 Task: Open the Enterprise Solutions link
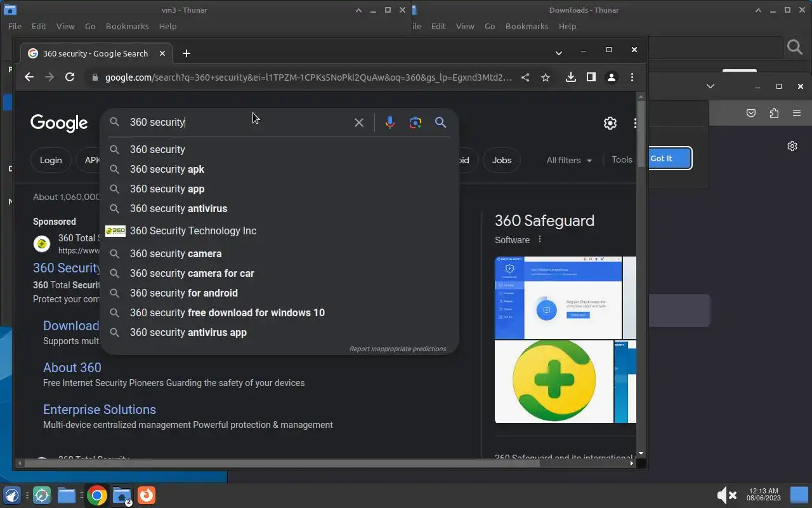click(100, 410)
